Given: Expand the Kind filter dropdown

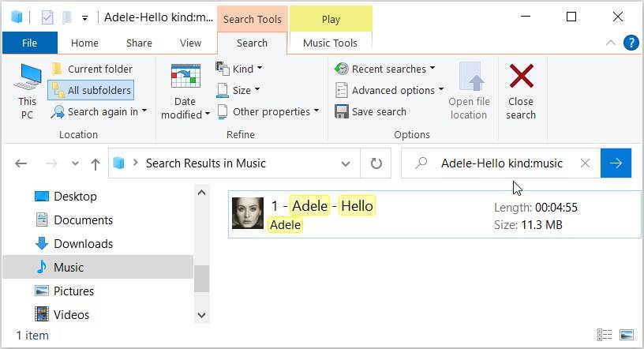Looking at the screenshot, I should click(247, 69).
